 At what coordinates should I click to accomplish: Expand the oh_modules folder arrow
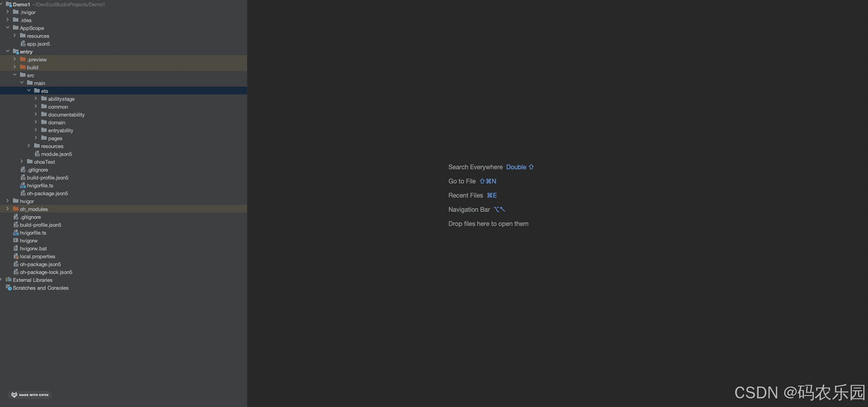tap(7, 209)
